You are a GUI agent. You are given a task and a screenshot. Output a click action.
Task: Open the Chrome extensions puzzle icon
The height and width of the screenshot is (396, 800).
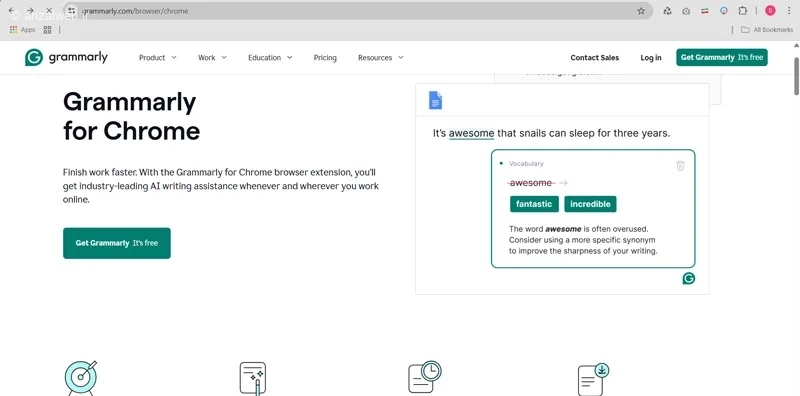(742, 11)
